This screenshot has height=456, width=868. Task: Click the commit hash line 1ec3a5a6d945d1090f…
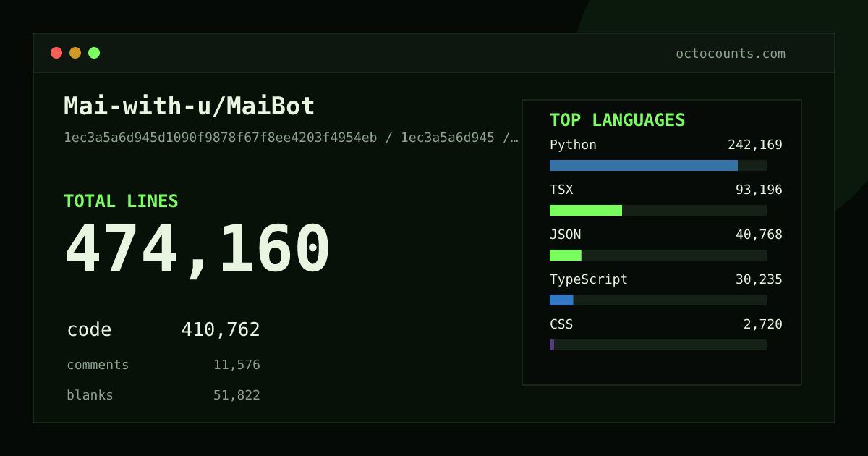[291, 138]
